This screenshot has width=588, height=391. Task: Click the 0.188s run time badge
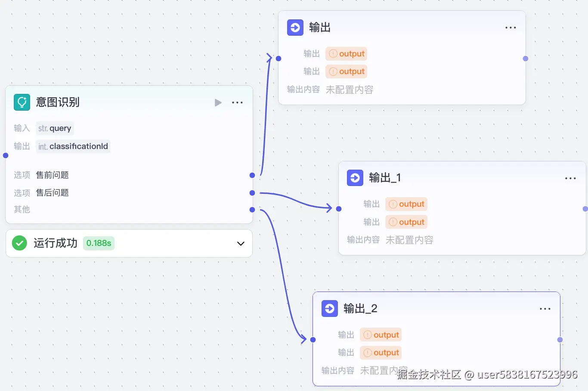tap(99, 243)
